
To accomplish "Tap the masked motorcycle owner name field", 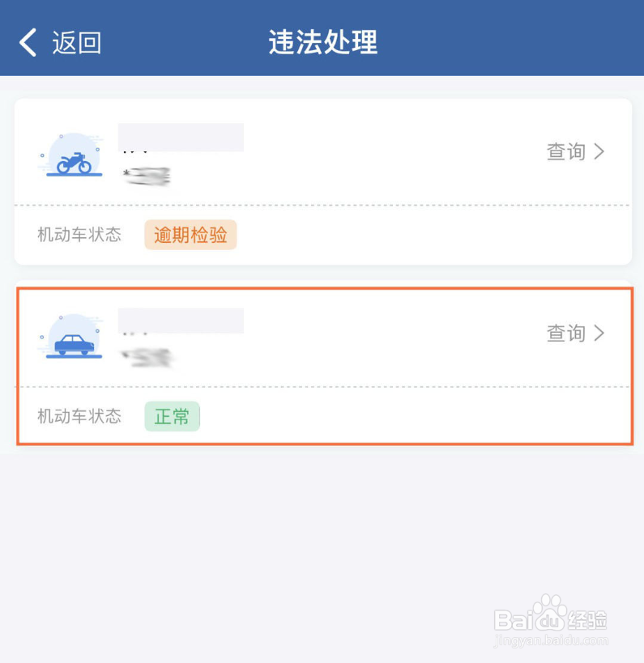I will 181,138.
